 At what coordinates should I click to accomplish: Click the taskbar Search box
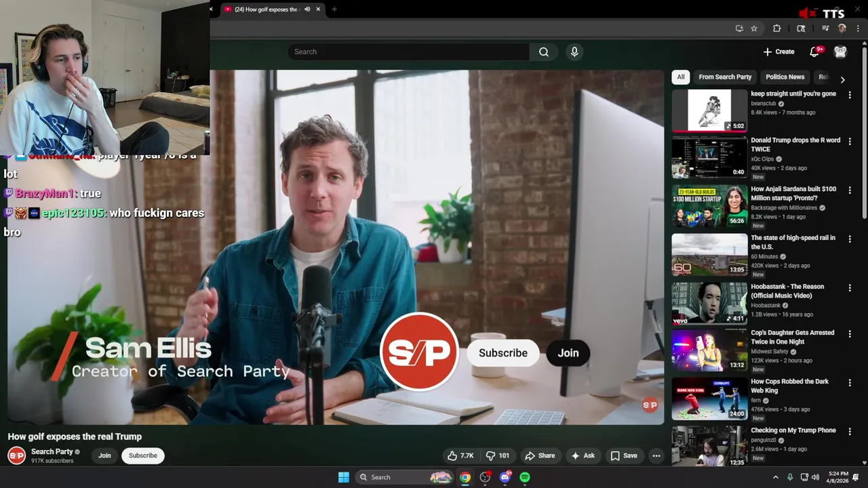click(x=405, y=477)
